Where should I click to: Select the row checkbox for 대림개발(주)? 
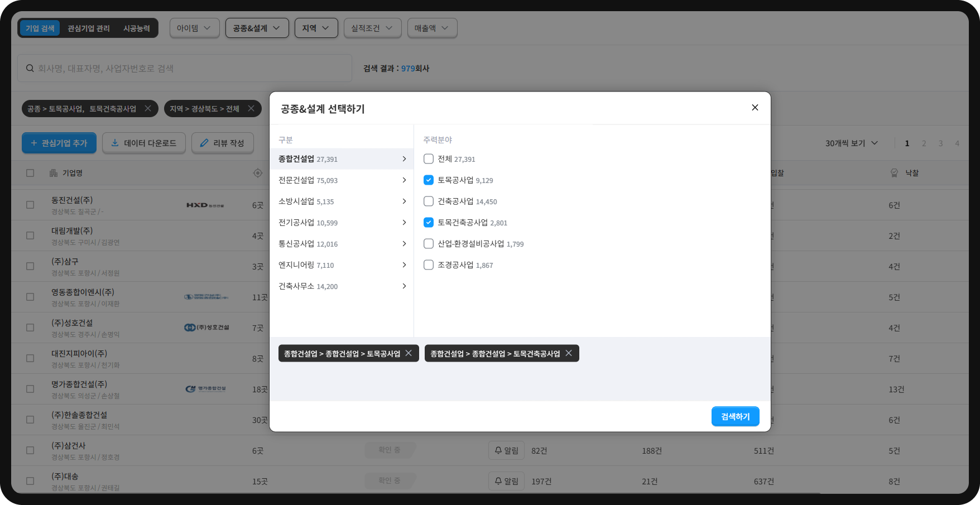point(30,235)
